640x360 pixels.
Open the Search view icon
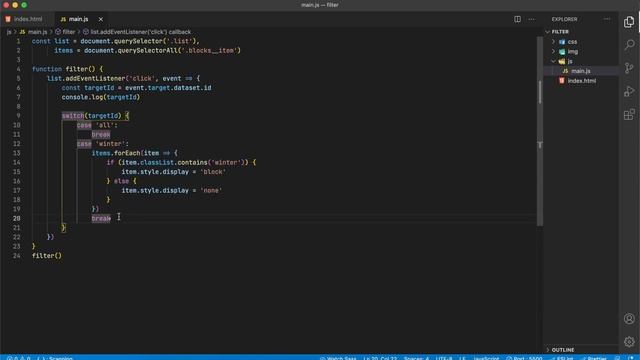tap(629, 45)
